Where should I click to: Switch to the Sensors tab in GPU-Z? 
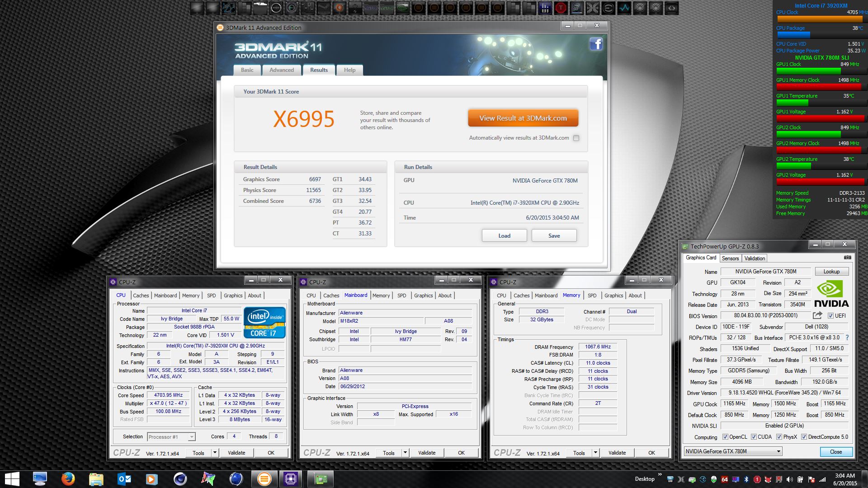(x=730, y=258)
